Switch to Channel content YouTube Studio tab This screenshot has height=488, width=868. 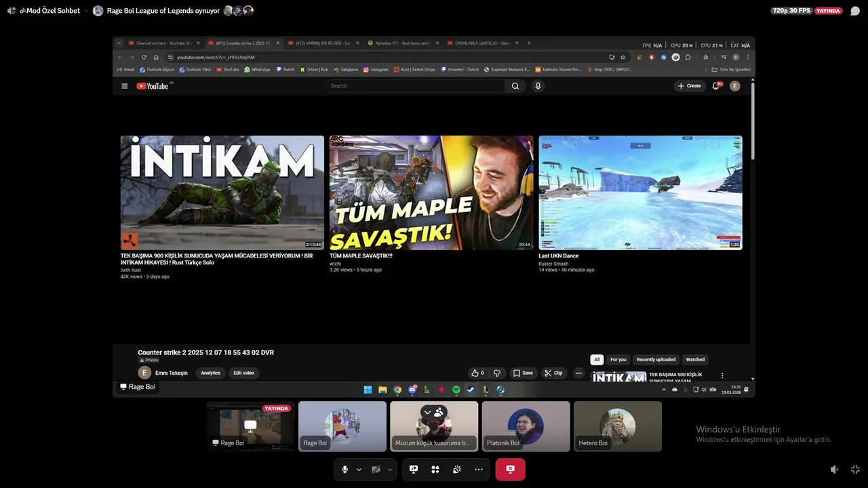163,43
